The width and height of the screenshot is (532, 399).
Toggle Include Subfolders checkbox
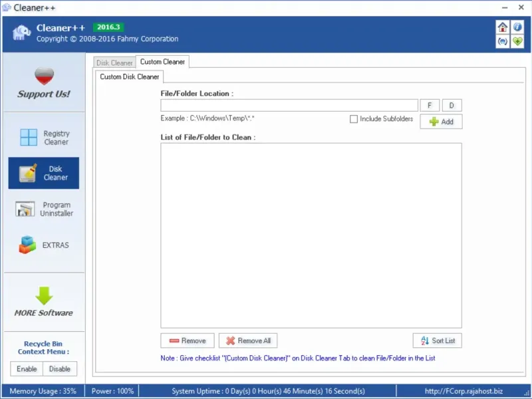354,119
